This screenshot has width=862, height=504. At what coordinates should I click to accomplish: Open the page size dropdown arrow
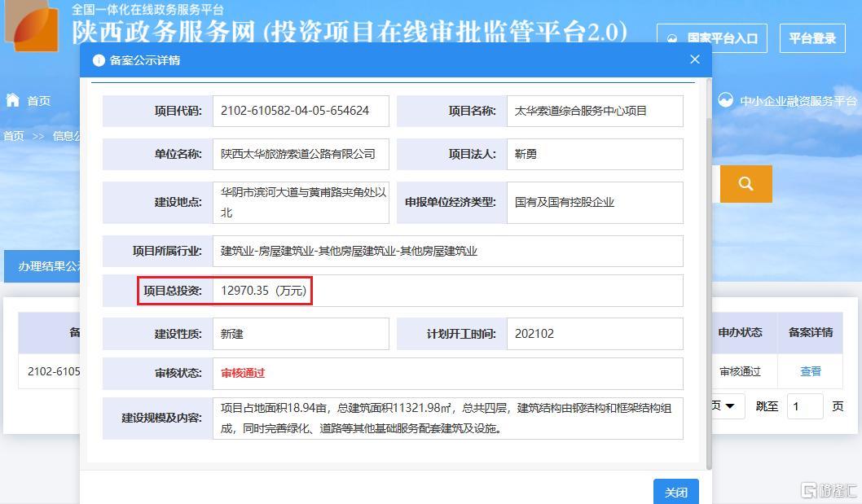[729, 406]
